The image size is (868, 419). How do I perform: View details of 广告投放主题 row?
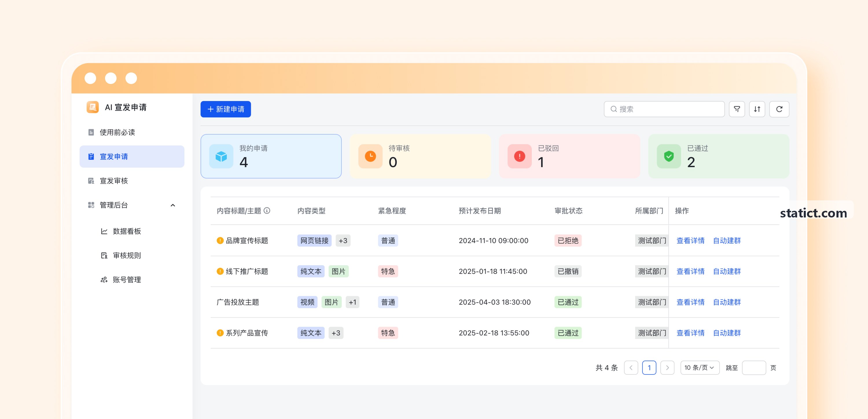click(x=690, y=302)
